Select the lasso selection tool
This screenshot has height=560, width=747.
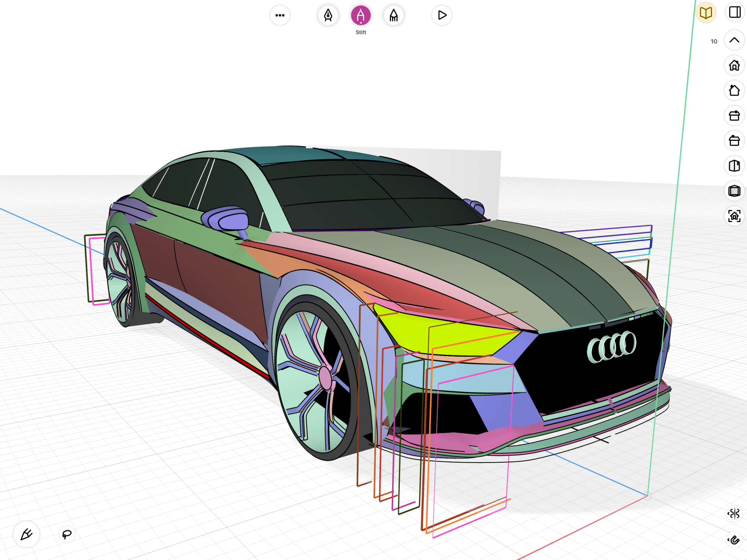pos(67,534)
